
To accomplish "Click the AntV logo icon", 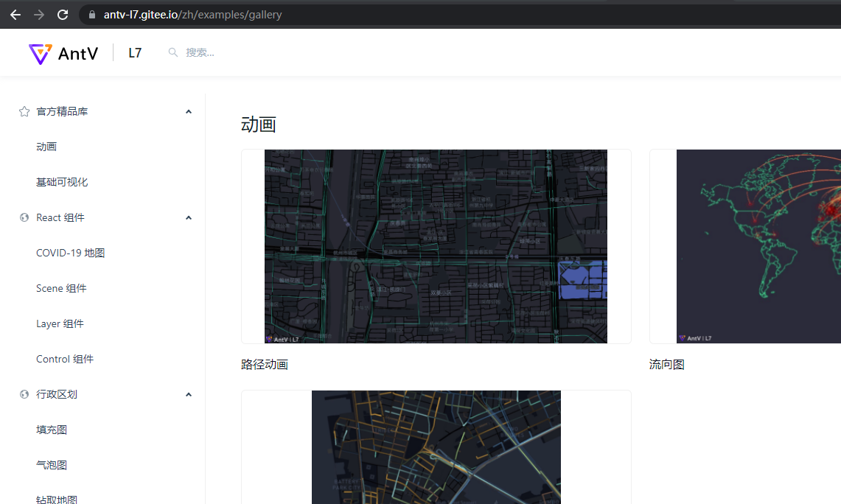I will [41, 52].
